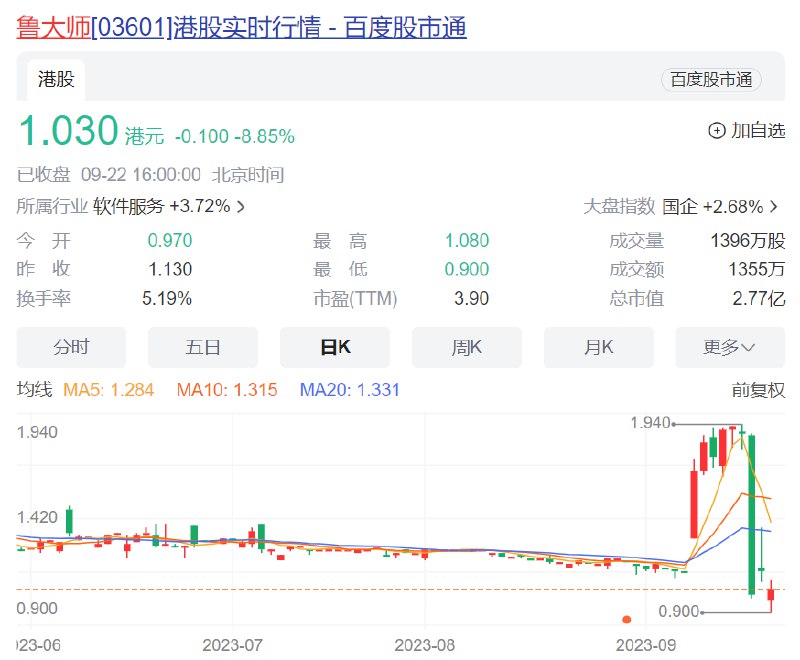Viewport: 800px width, 660px height.
Task: Open the 港股 market tab
Action: click(56, 80)
